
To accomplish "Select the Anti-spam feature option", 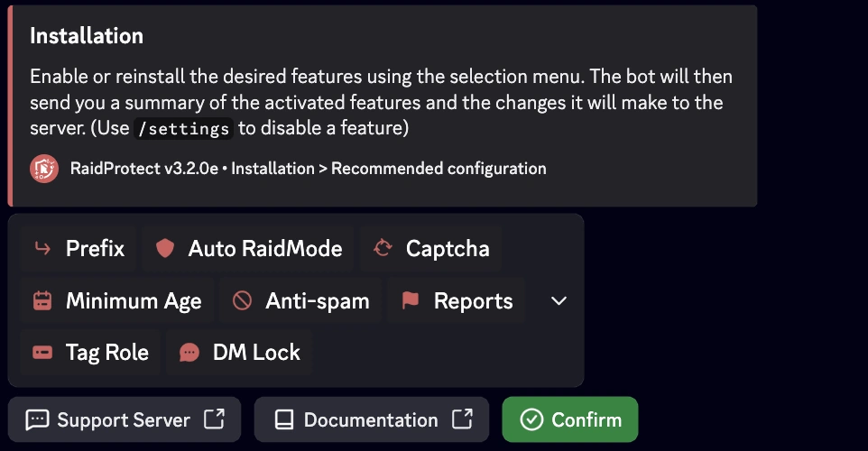I will [x=300, y=301].
